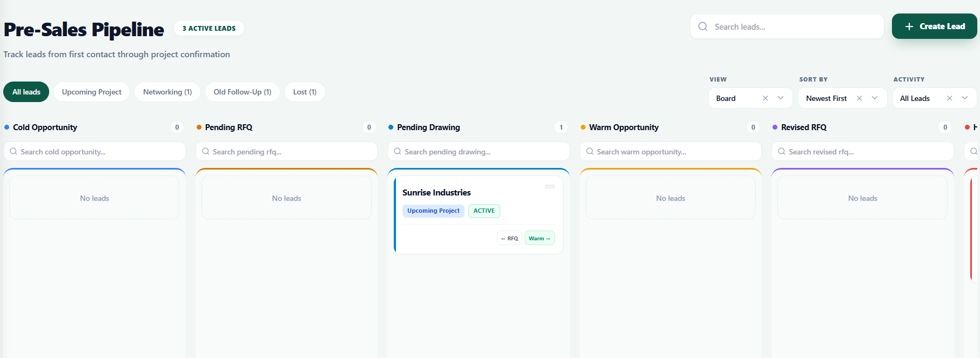Image resolution: width=980 pixels, height=358 pixels.
Task: Click the Cold Opportunity search magnifier icon
Action: [14, 152]
